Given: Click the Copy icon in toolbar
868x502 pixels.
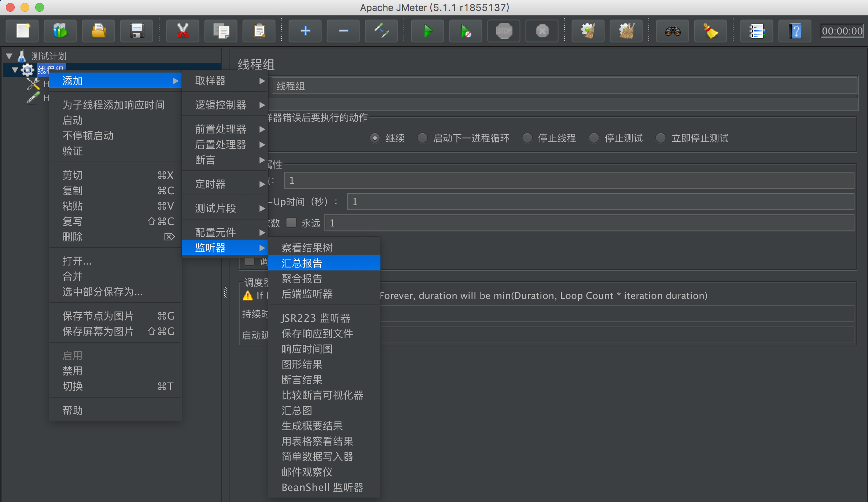Looking at the screenshot, I should (x=221, y=31).
